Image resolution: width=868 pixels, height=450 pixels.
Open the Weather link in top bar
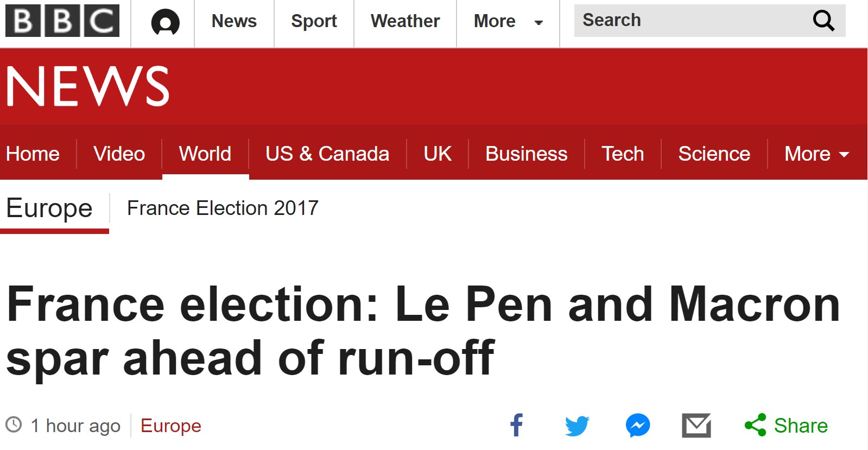(x=405, y=21)
